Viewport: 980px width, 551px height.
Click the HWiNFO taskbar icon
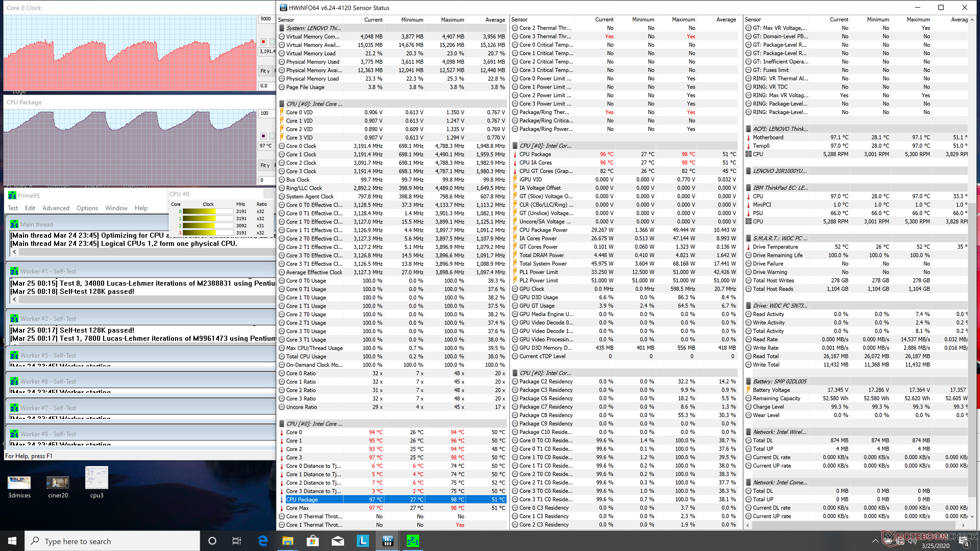pos(387,541)
